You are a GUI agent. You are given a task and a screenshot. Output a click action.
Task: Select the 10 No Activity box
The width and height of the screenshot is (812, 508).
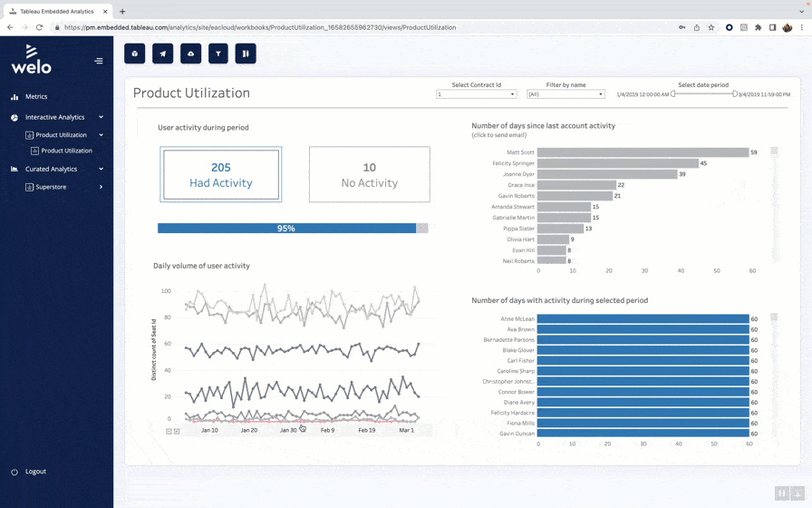[369, 175]
